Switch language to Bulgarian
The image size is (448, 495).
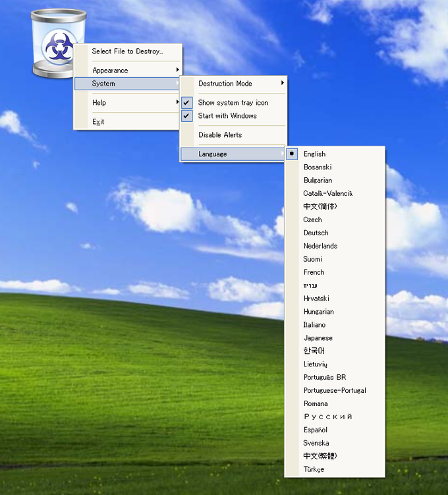click(335, 180)
